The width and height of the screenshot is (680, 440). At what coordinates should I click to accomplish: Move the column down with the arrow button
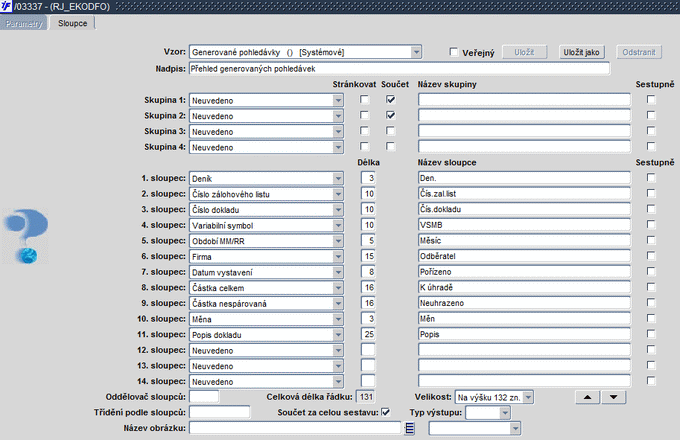pyautogui.click(x=613, y=397)
